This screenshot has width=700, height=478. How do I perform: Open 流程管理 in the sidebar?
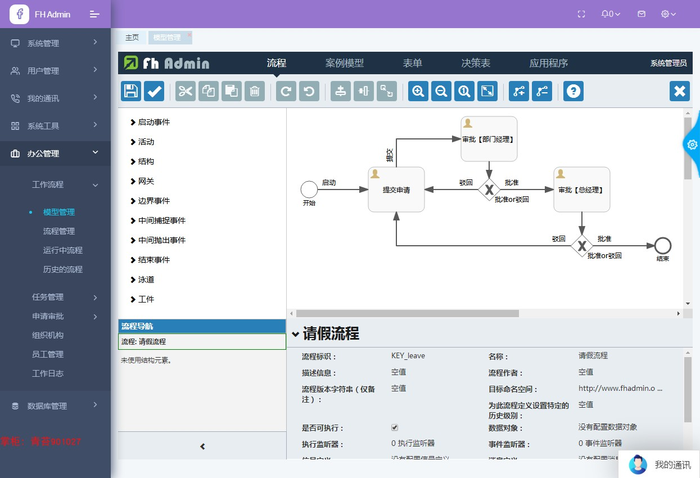[x=59, y=231]
